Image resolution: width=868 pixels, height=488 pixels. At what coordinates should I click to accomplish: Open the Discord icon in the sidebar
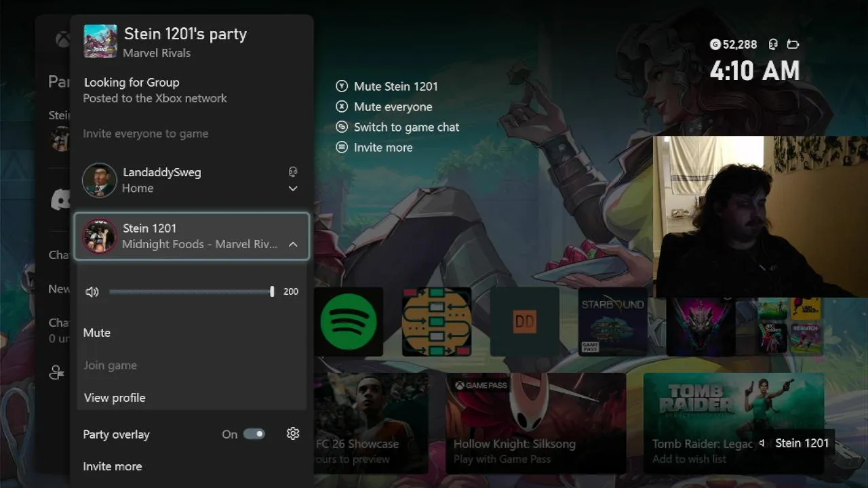pos(61,199)
